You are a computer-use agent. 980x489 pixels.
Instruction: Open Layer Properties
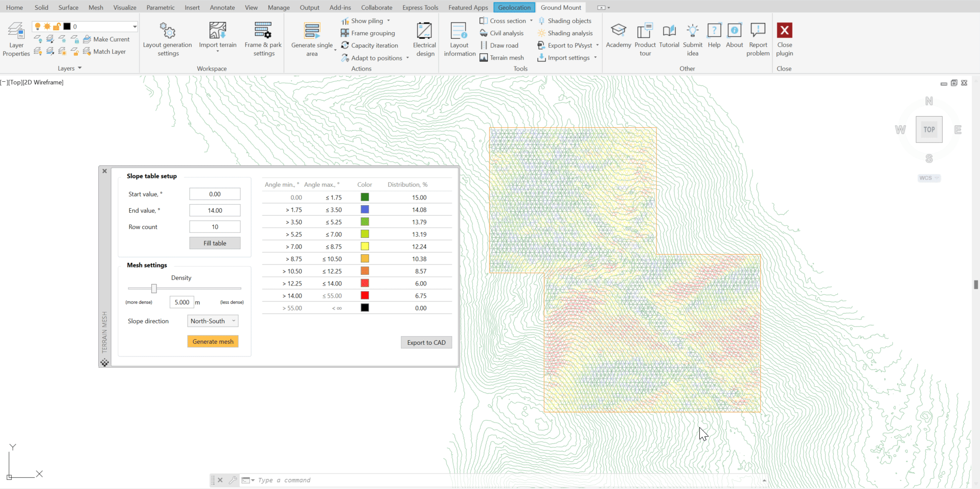tap(16, 38)
